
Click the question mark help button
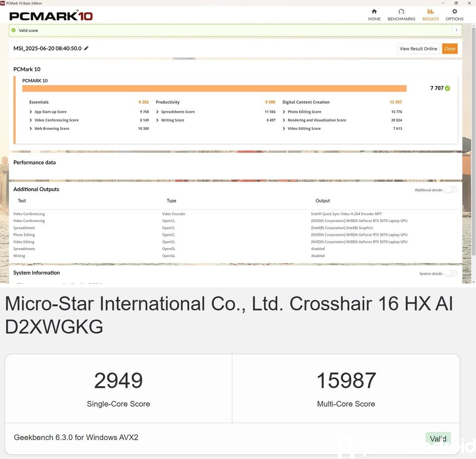click(457, 30)
